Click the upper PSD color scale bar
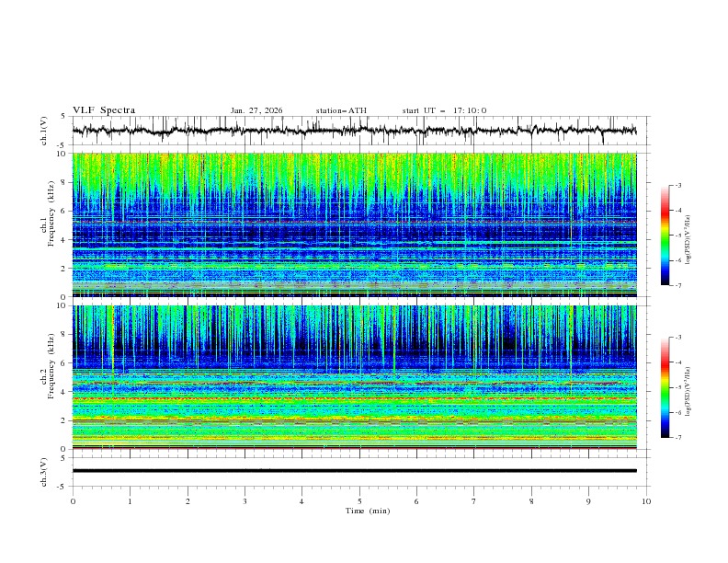The width and height of the screenshot is (728, 563). (665, 236)
